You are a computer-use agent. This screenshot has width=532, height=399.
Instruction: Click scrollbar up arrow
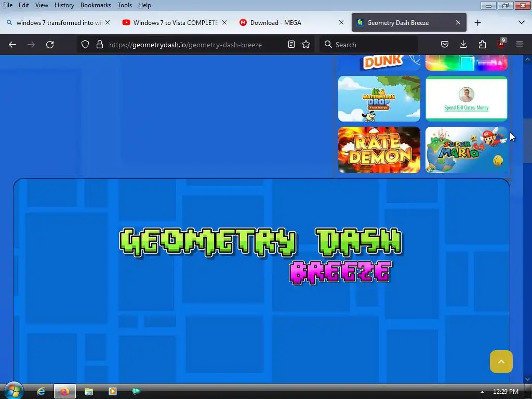coord(528,59)
